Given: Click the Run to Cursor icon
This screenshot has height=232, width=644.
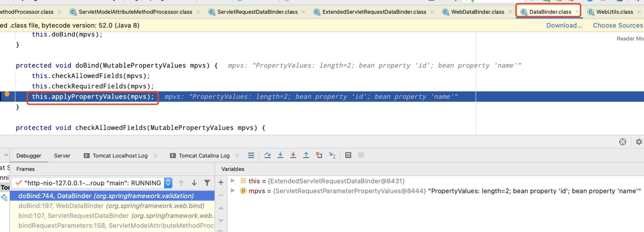Looking at the screenshot, I should tap(332, 155).
